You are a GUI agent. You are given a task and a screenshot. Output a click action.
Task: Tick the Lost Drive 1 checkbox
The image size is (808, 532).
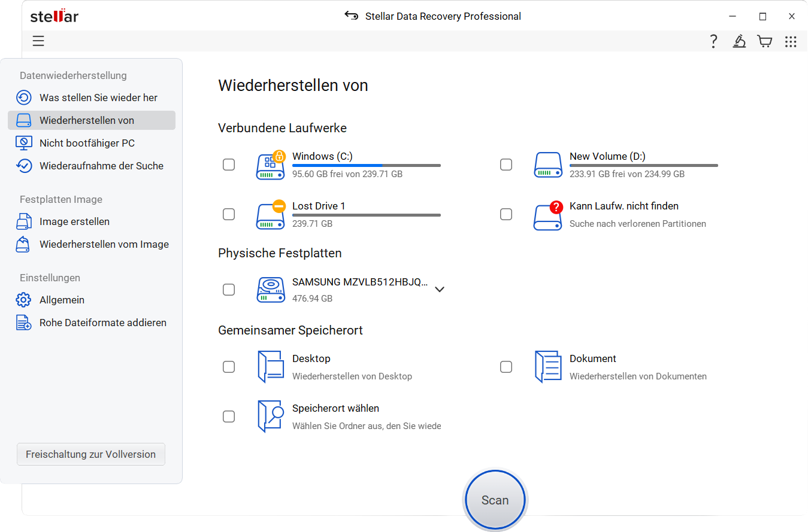point(229,214)
